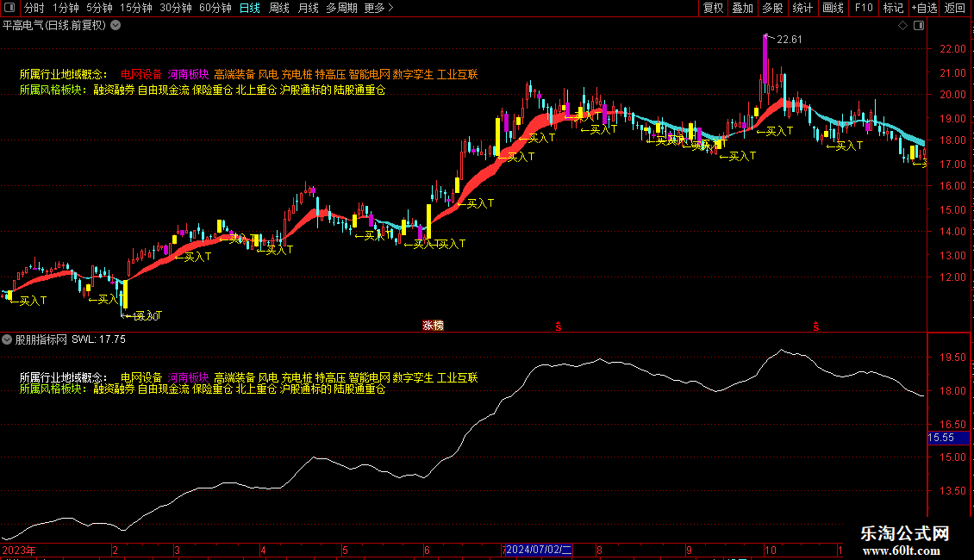Click the 北上重仓 style tag in main chart

coord(256,90)
